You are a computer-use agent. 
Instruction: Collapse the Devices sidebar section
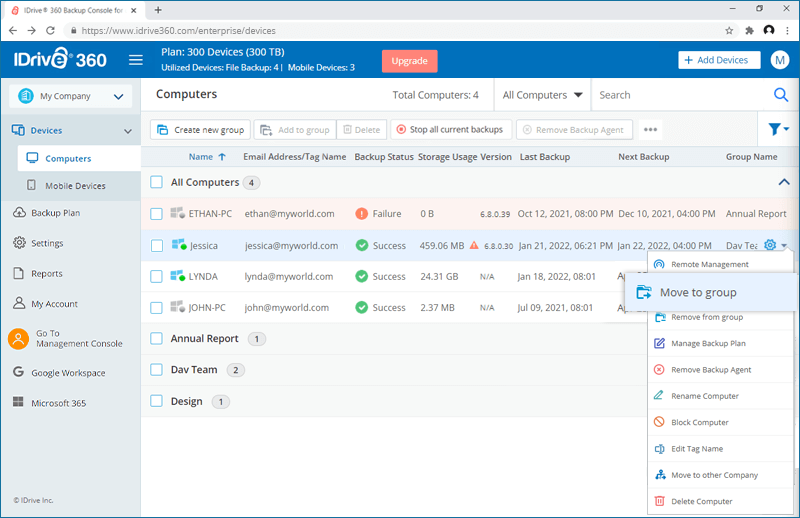point(128,131)
